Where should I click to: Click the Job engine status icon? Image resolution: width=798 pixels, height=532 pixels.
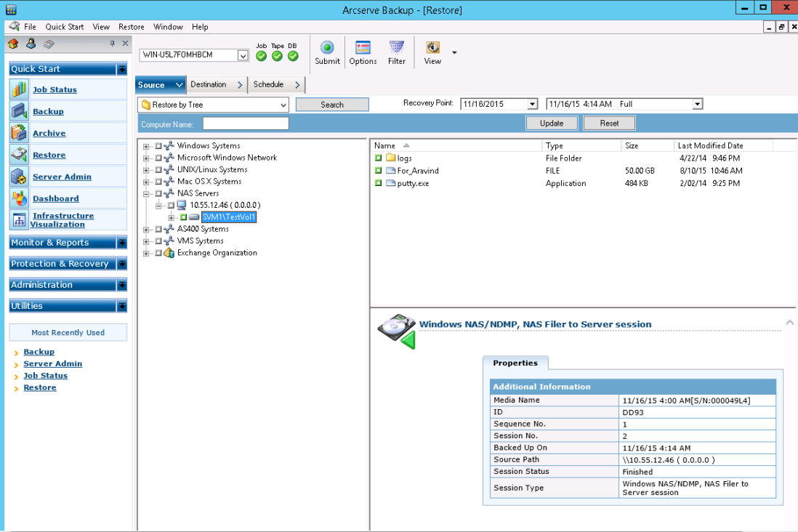tap(261, 56)
